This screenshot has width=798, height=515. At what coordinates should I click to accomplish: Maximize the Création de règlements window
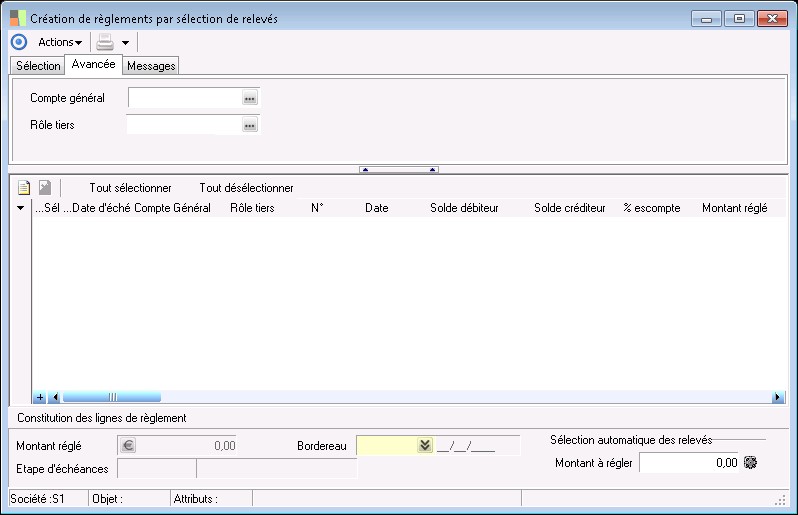click(739, 19)
